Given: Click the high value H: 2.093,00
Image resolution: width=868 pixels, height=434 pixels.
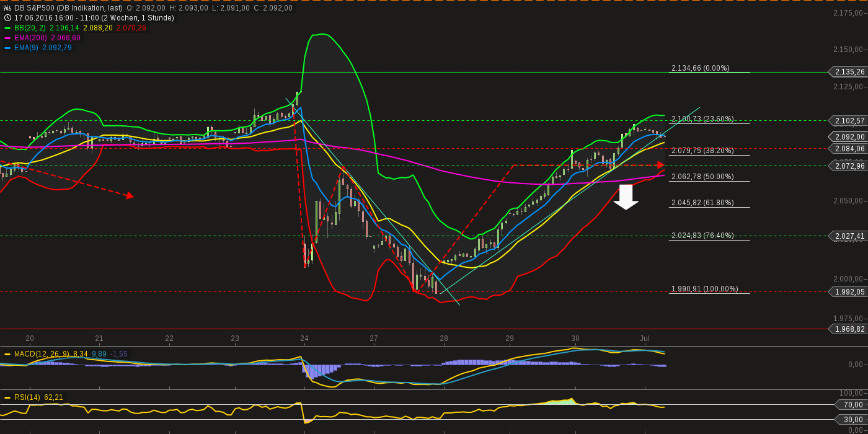Looking at the screenshot, I should click(x=188, y=8).
